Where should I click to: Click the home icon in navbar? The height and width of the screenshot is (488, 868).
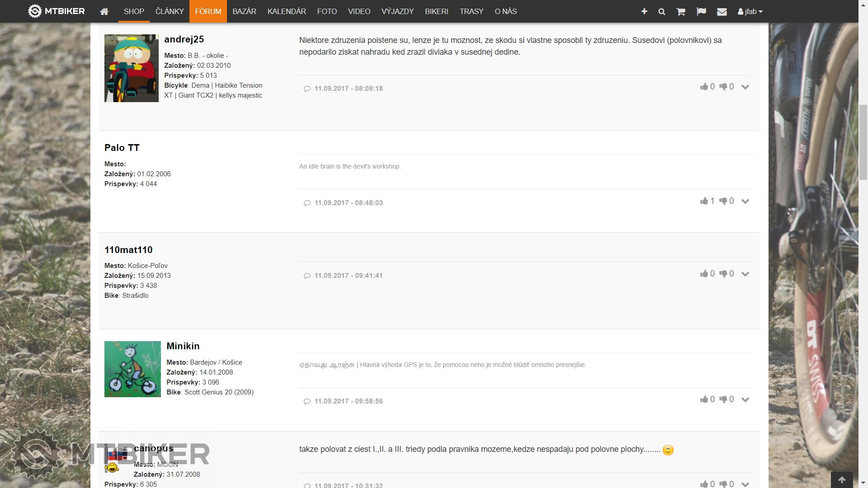tap(104, 11)
